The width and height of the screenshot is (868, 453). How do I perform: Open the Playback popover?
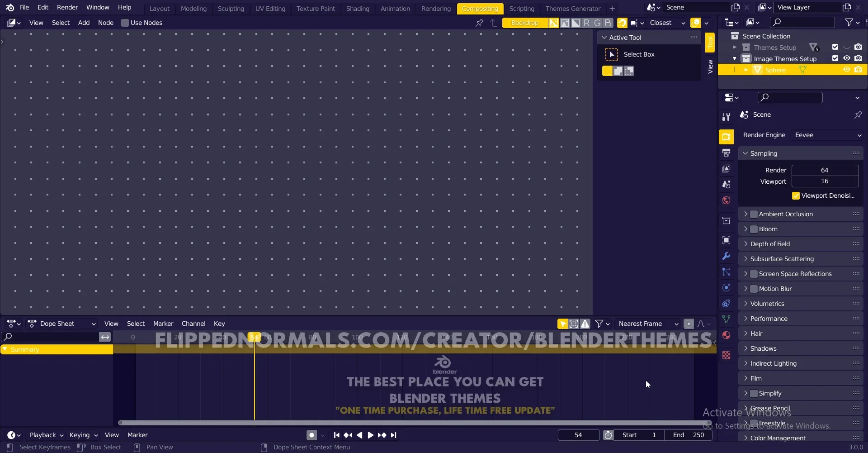point(46,435)
